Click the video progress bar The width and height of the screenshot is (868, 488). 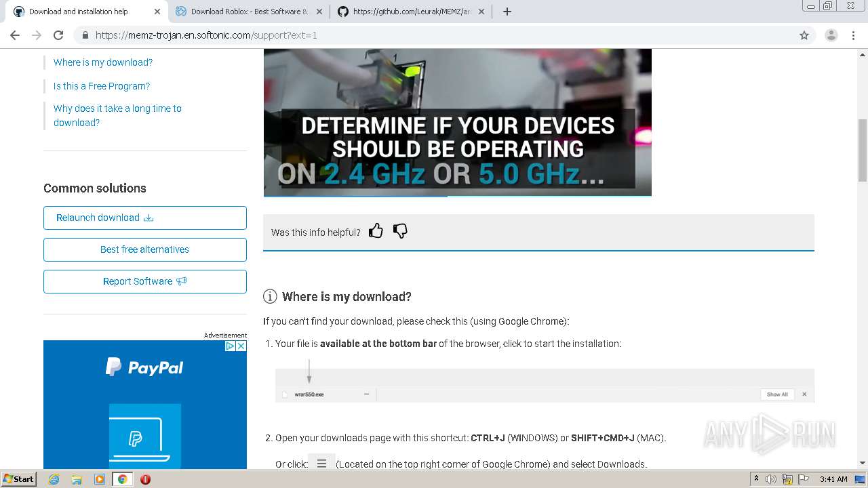[458, 196]
